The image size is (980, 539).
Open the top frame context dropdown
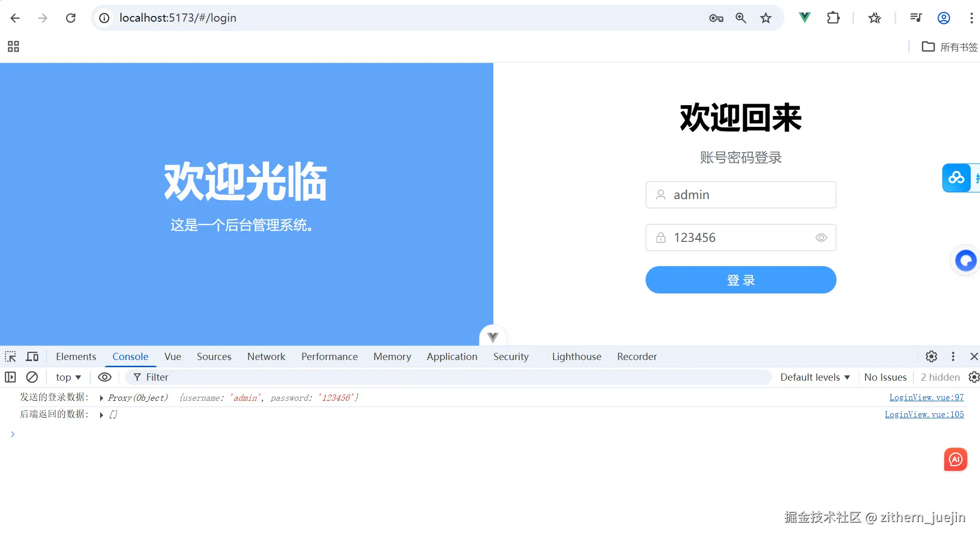pyautogui.click(x=68, y=377)
